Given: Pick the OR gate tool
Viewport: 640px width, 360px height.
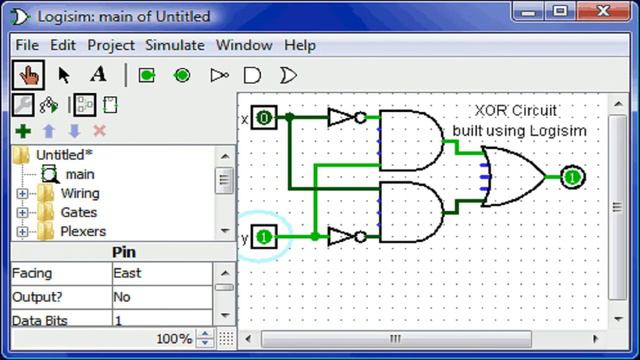Looking at the screenshot, I should click(288, 76).
